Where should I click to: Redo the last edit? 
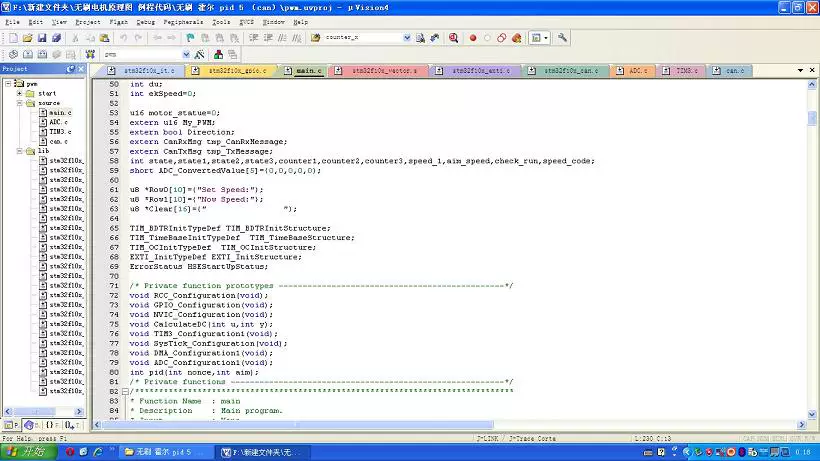138,38
